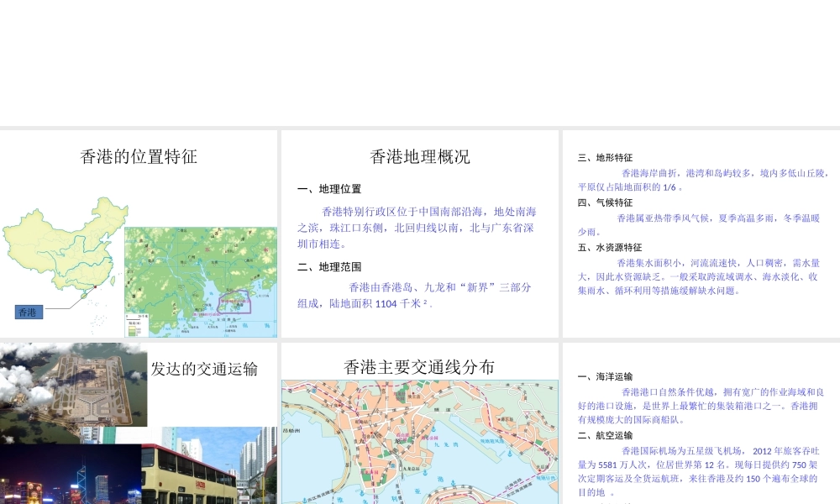Click the paragraph starting 香港国际机场为五星级
This screenshot has height=504, width=840.
pos(698,471)
